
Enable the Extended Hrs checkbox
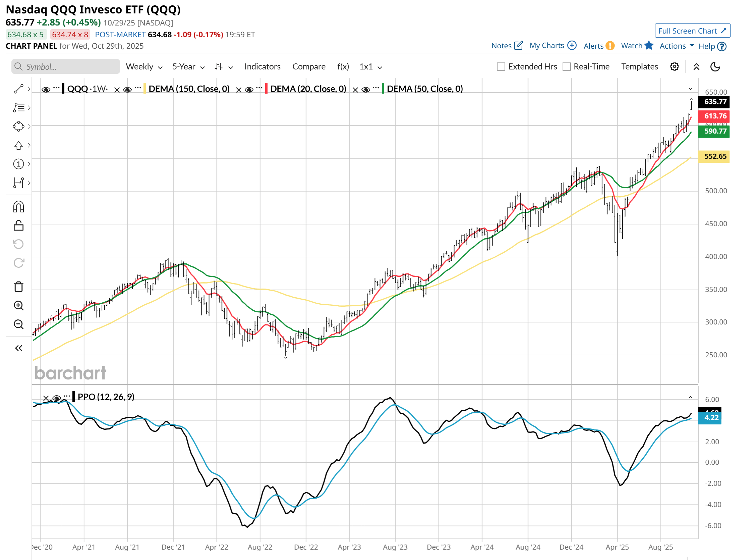500,66
